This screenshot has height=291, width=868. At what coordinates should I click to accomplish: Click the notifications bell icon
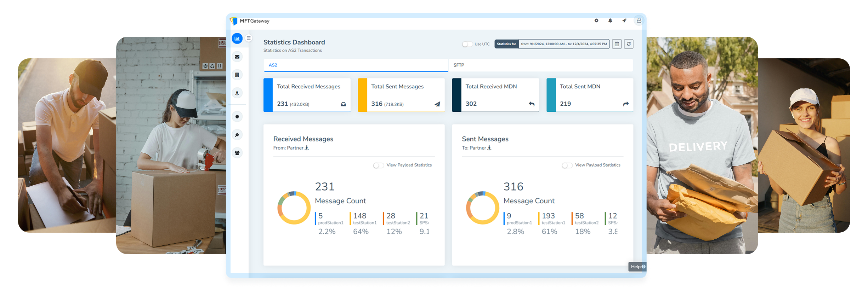pyautogui.click(x=610, y=21)
